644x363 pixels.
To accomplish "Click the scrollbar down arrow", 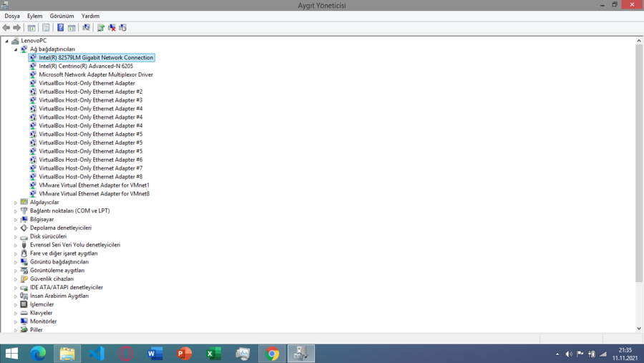I will click(x=639, y=329).
